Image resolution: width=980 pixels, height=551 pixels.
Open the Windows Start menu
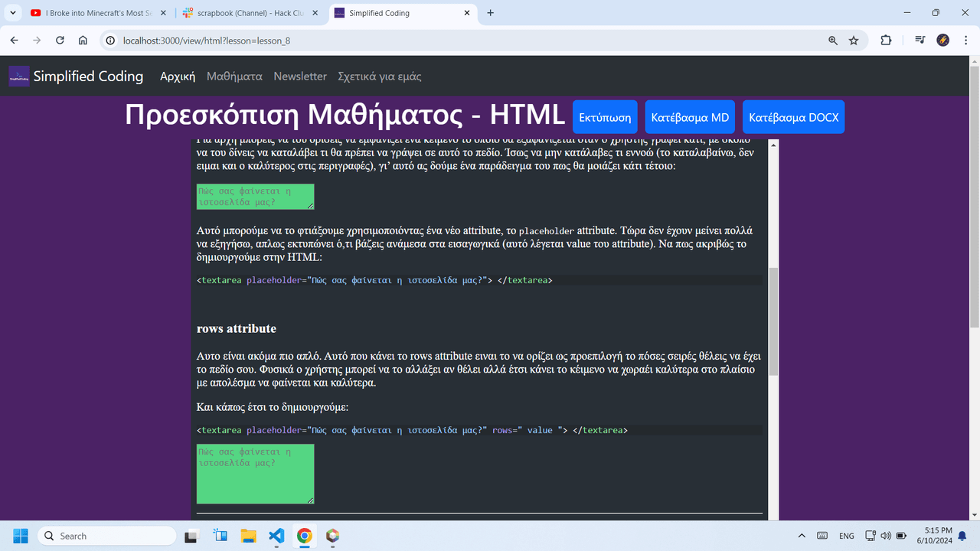(x=20, y=536)
